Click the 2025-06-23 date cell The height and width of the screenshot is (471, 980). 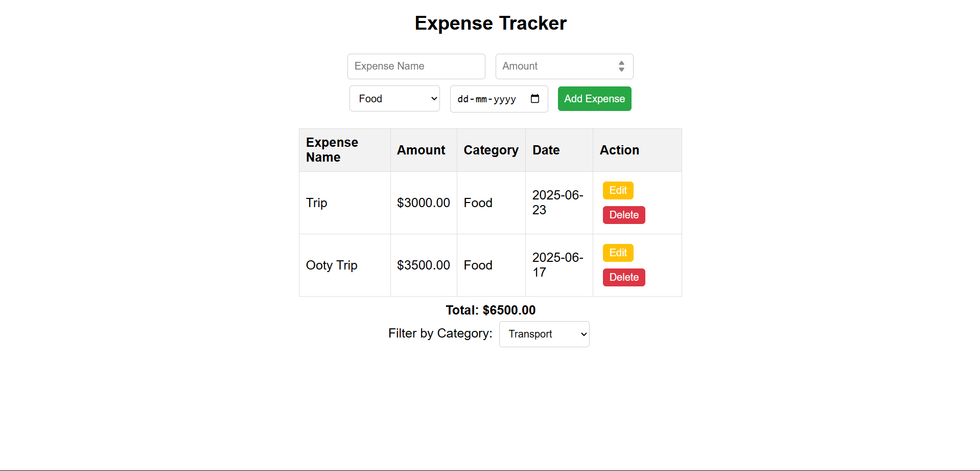(x=559, y=203)
